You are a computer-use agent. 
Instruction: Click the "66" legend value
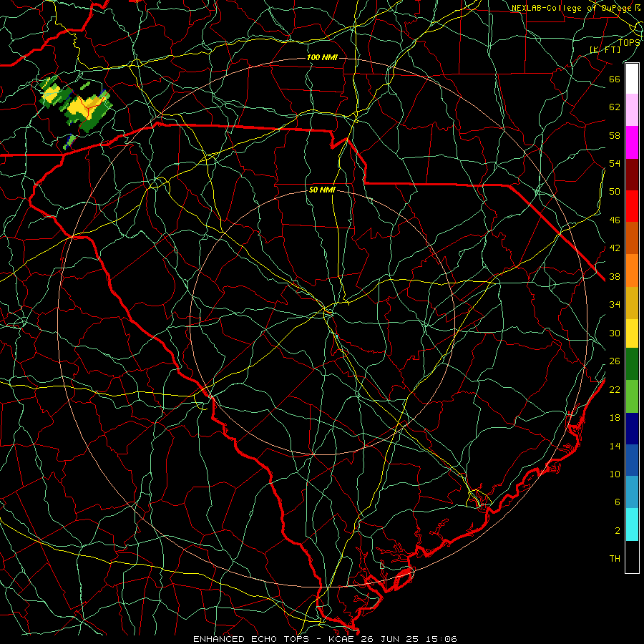pyautogui.click(x=615, y=79)
